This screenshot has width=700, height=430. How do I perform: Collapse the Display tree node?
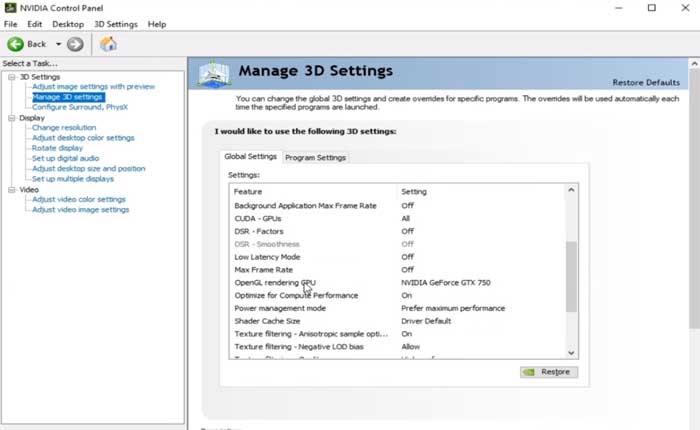pyautogui.click(x=11, y=118)
